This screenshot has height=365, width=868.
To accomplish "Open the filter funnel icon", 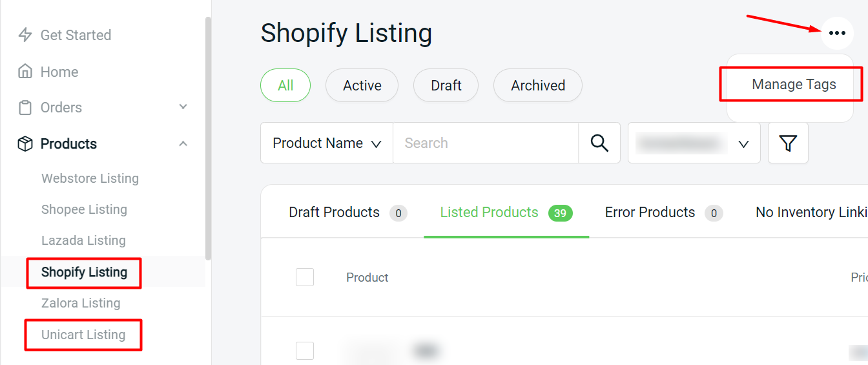I will point(788,143).
